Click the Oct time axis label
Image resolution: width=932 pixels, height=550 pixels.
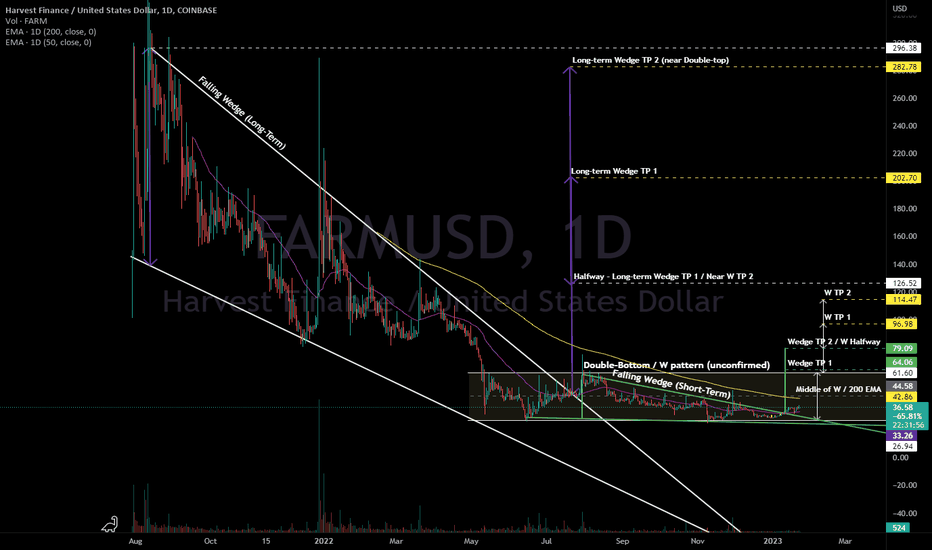210,541
